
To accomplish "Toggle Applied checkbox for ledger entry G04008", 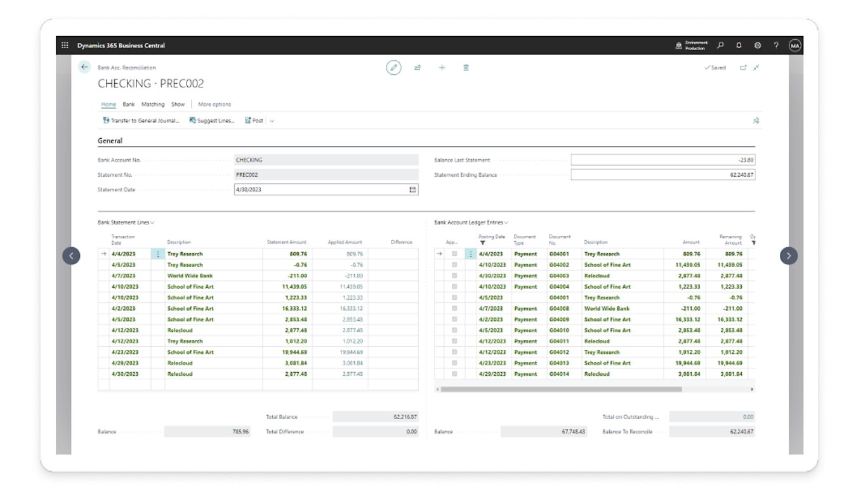I will pyautogui.click(x=454, y=308).
